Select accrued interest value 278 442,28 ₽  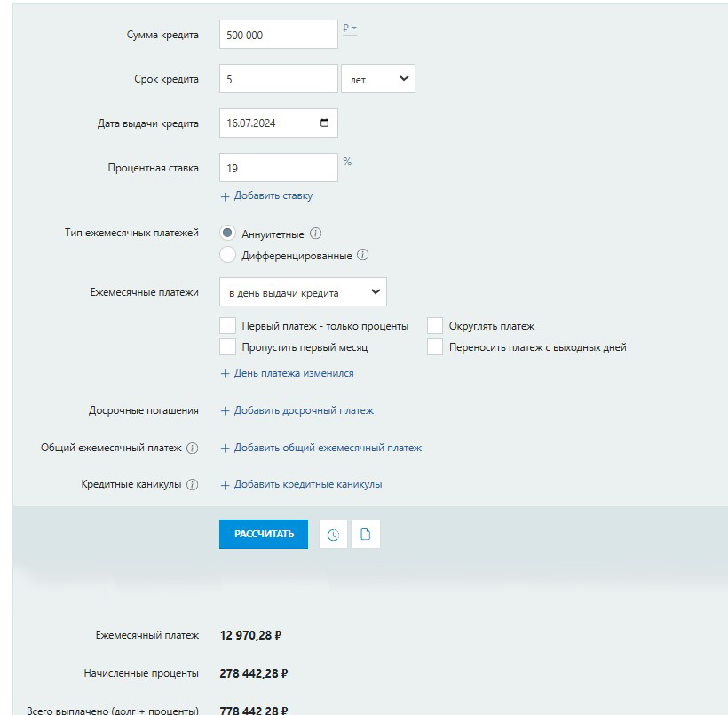[254, 673]
